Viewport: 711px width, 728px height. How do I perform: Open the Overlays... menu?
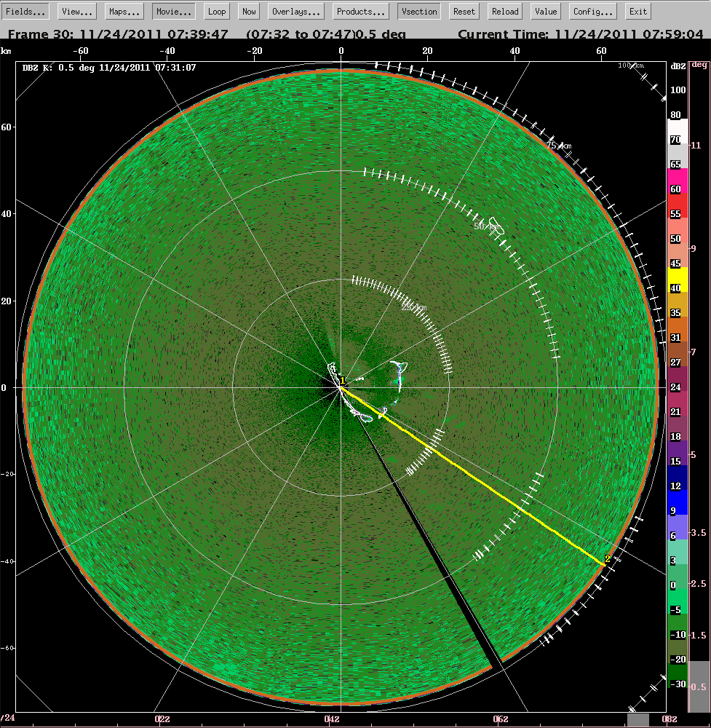point(296,12)
